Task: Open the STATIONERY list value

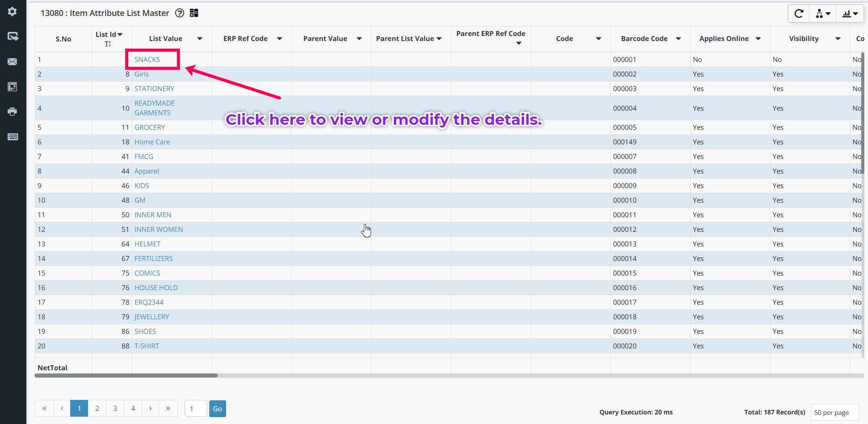Action: pos(155,89)
